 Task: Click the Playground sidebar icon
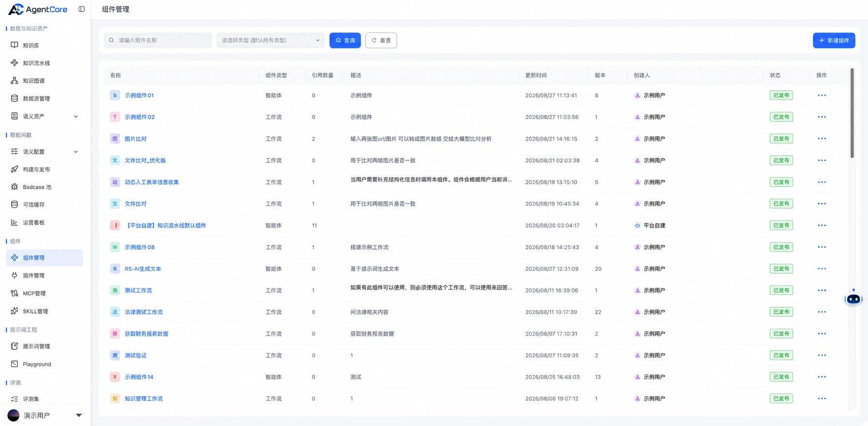click(x=15, y=364)
